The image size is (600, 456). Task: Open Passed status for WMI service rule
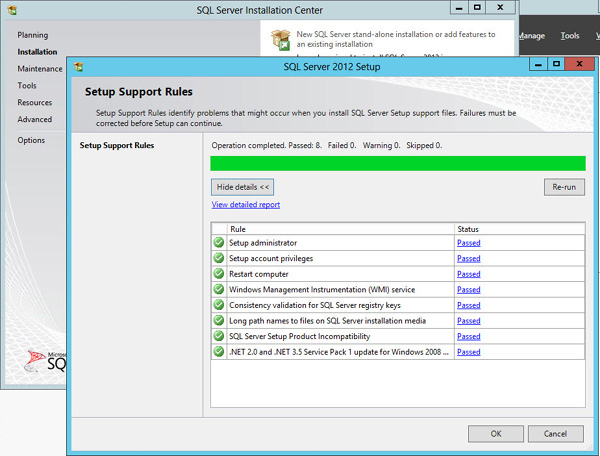[469, 290]
